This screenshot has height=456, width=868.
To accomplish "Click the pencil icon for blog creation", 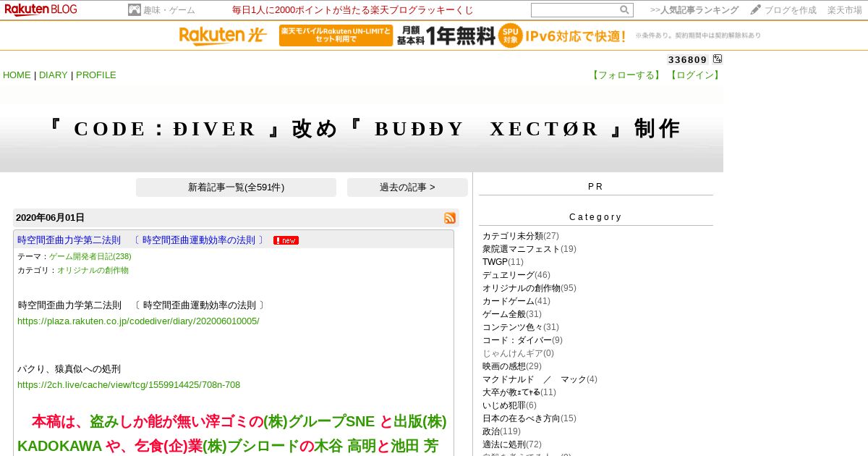I will 755,10.
